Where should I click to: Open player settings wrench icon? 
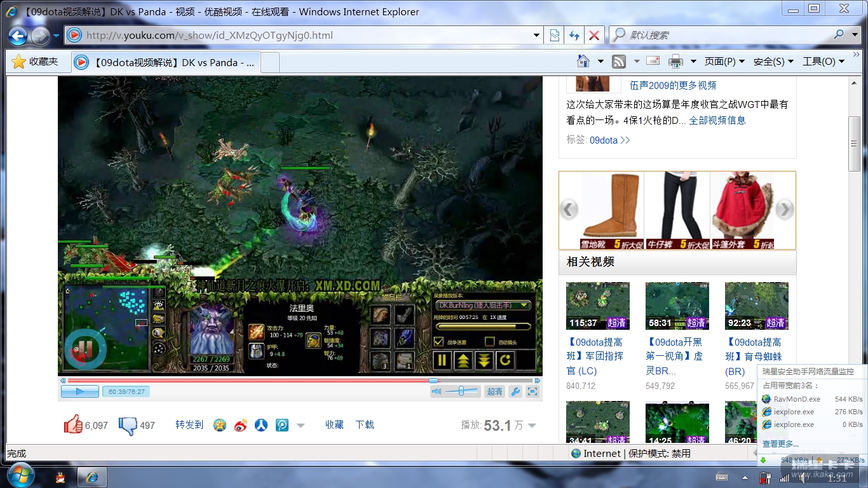[x=516, y=391]
